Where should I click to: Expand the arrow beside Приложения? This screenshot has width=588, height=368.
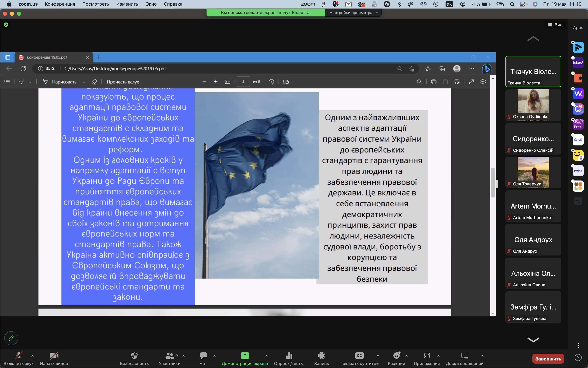point(438,356)
